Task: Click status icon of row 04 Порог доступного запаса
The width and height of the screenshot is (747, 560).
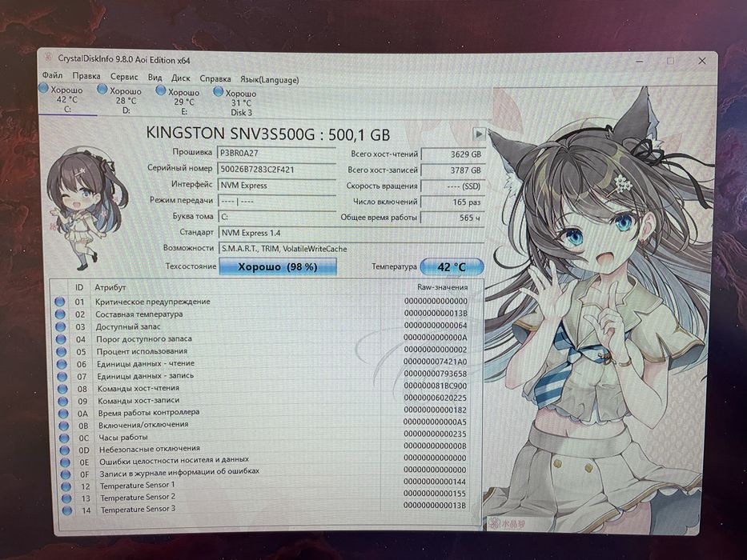Action: point(61,339)
